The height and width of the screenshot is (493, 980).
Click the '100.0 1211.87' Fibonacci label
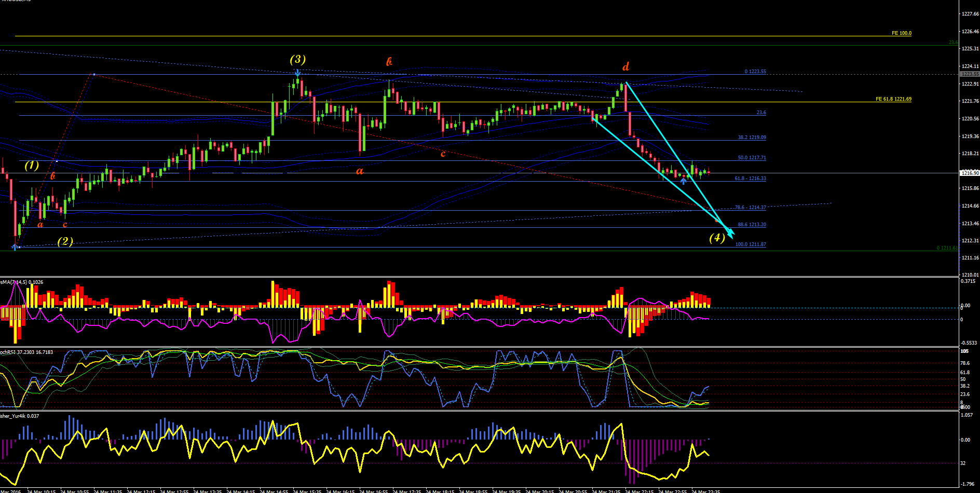tap(751, 244)
